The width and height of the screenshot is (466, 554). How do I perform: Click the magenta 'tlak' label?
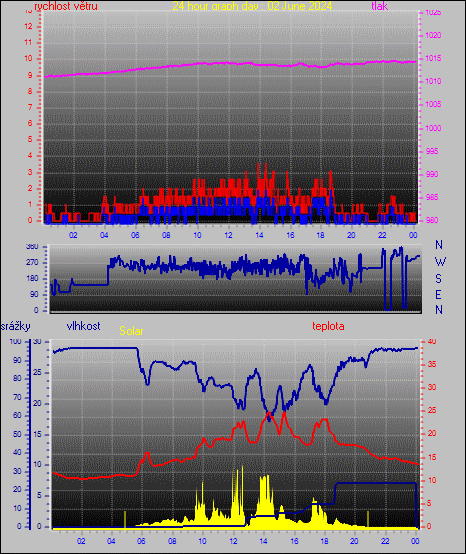pyautogui.click(x=380, y=6)
